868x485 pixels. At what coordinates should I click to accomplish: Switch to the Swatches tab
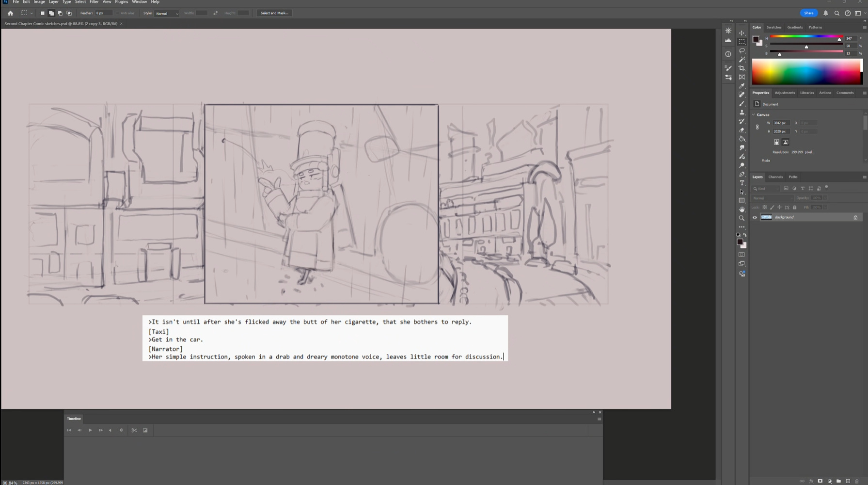(774, 28)
